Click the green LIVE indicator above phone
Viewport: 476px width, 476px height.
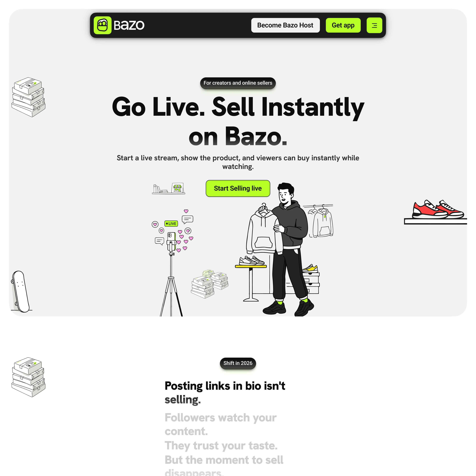click(x=171, y=224)
